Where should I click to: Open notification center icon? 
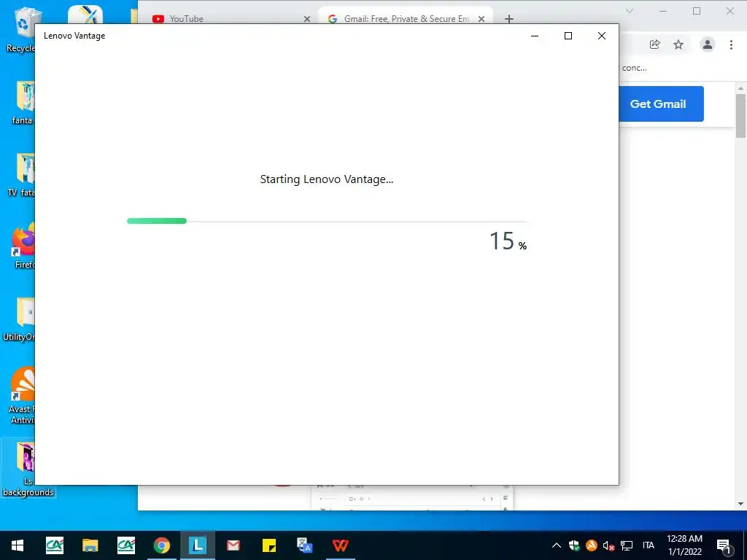click(x=724, y=545)
